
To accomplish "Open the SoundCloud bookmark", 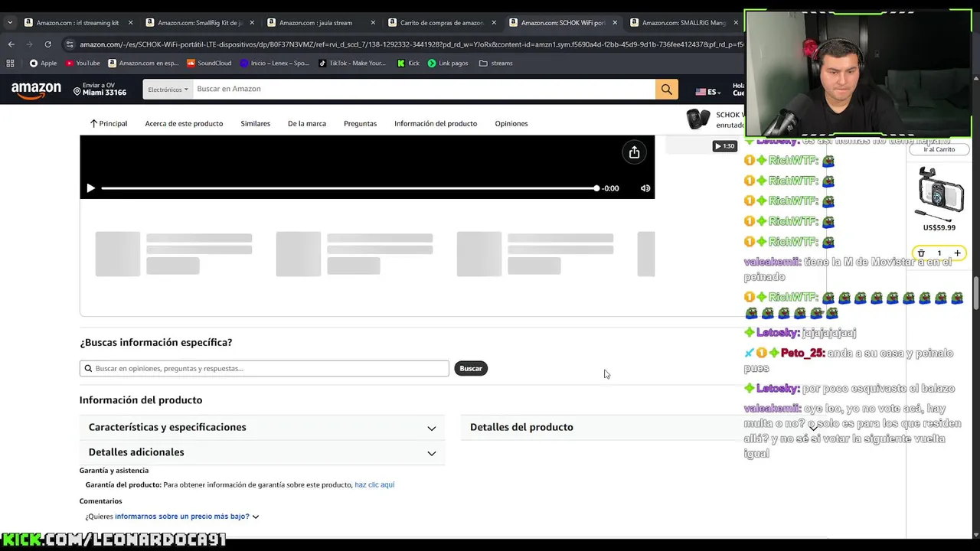I will [x=209, y=64].
